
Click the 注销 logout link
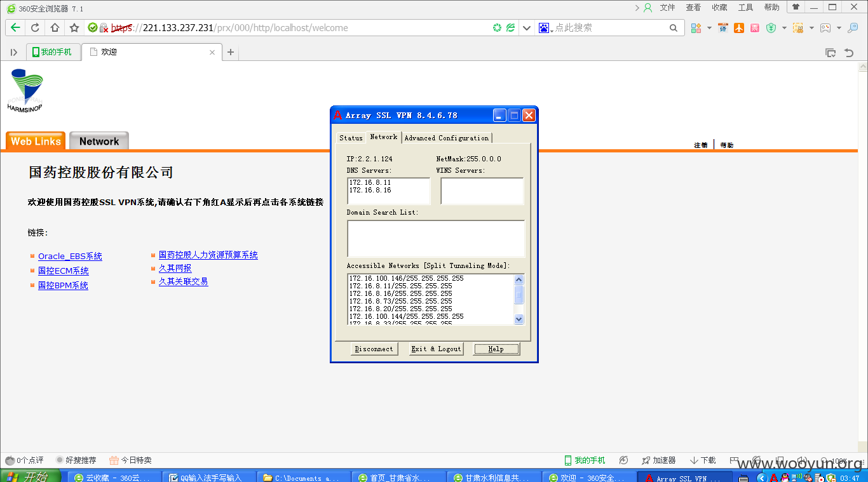click(x=701, y=145)
